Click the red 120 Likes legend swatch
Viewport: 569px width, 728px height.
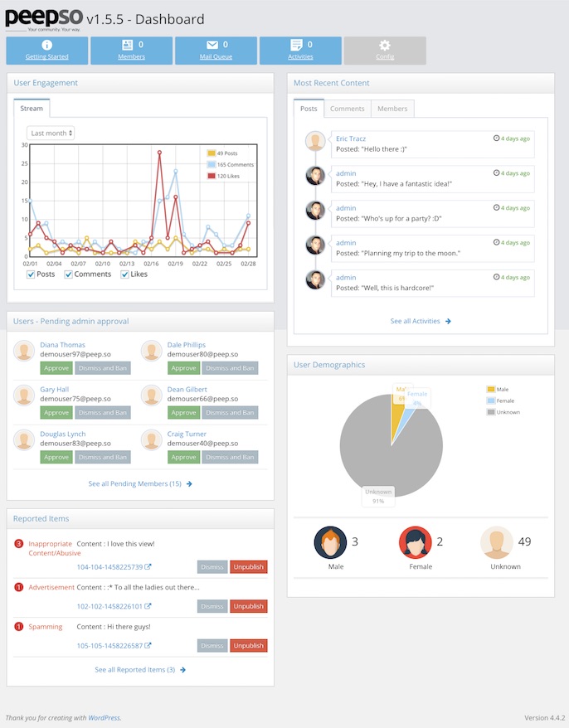212,176
